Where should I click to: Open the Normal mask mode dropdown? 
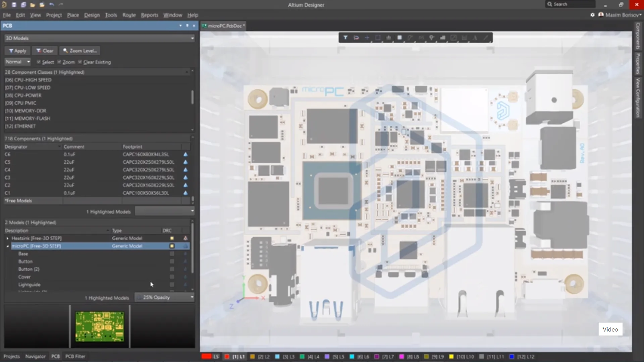17,62
